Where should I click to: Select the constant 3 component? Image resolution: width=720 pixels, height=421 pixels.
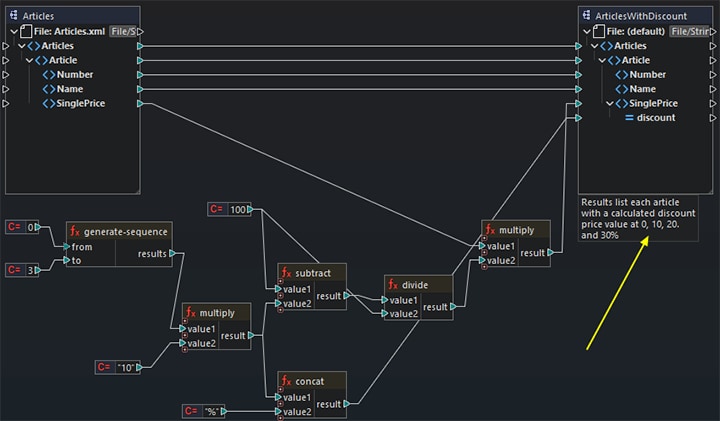click(22, 270)
